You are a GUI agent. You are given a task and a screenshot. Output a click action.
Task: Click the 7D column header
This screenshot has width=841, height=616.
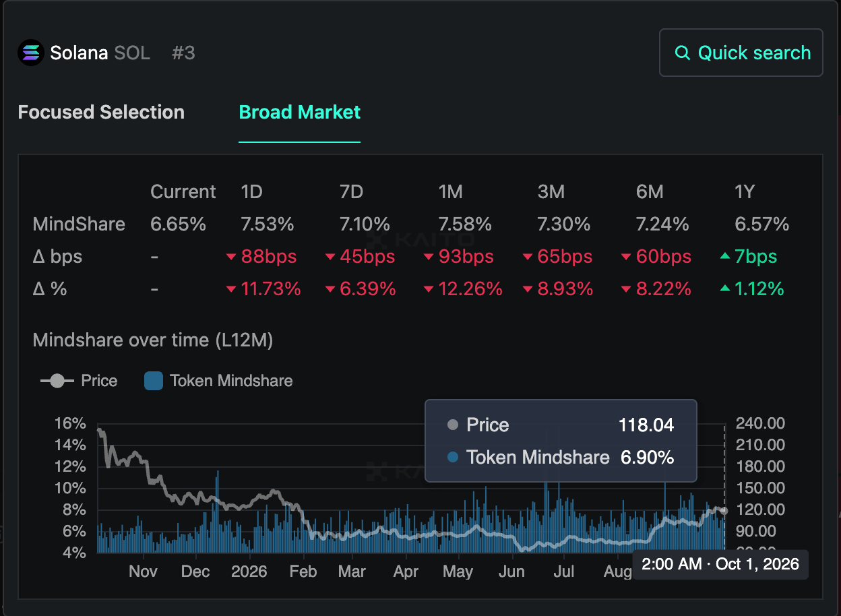point(351,192)
